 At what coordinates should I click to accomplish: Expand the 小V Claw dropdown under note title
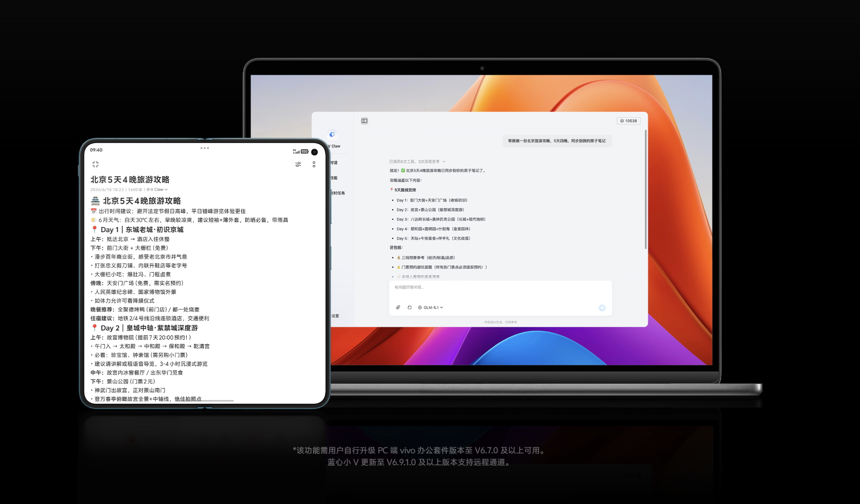(x=157, y=190)
